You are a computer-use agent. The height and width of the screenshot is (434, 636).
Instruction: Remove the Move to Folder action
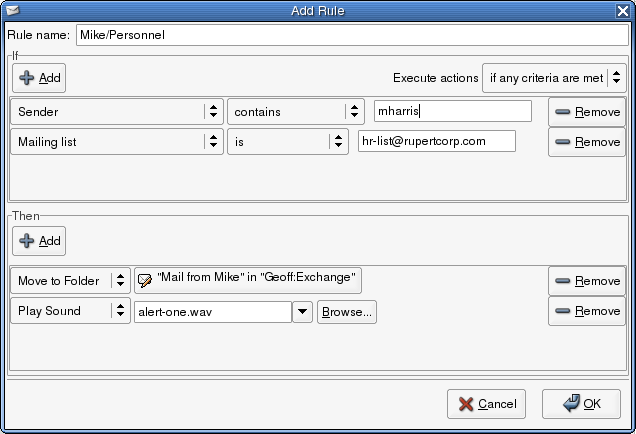tap(587, 281)
